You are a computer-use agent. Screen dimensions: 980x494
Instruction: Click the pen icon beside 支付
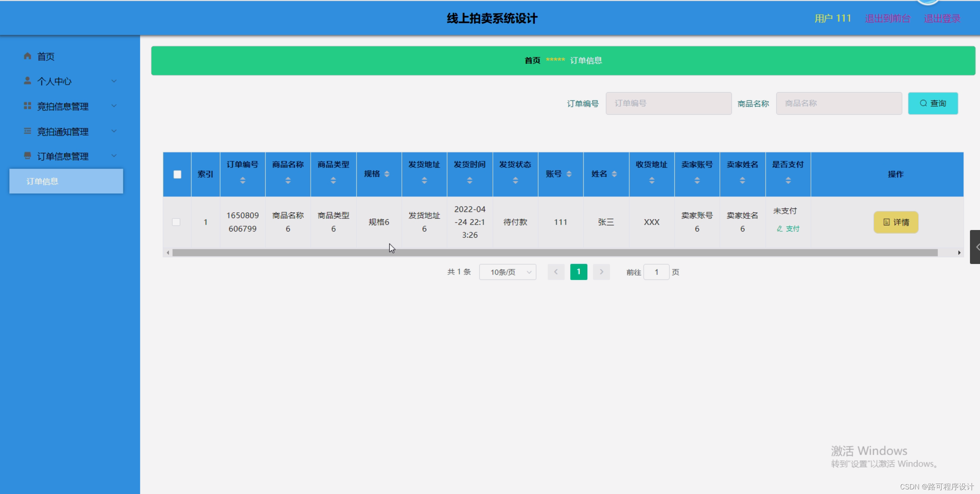pos(779,228)
